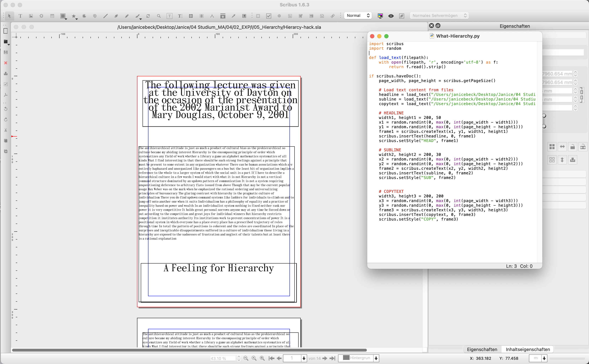This screenshot has height=364, width=589.
Task: Select the Line tool
Action: (x=105, y=16)
